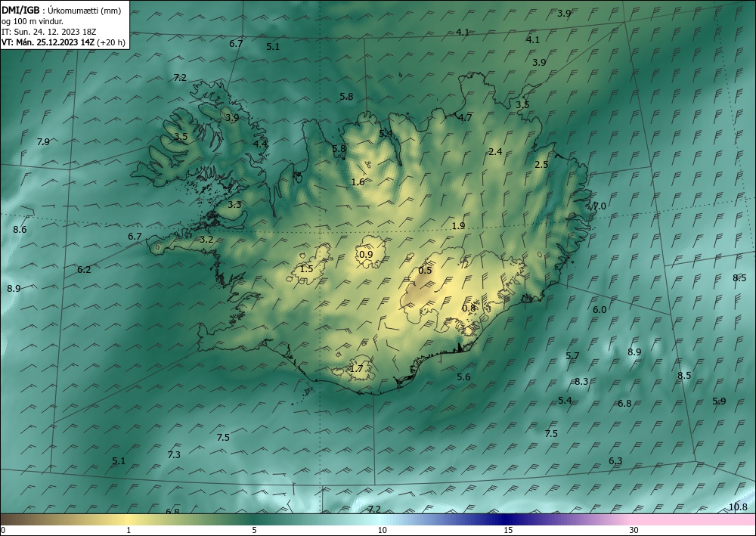Click the 1.7 value on the southern glacier
The width and height of the screenshot is (756, 536).
pos(356,369)
